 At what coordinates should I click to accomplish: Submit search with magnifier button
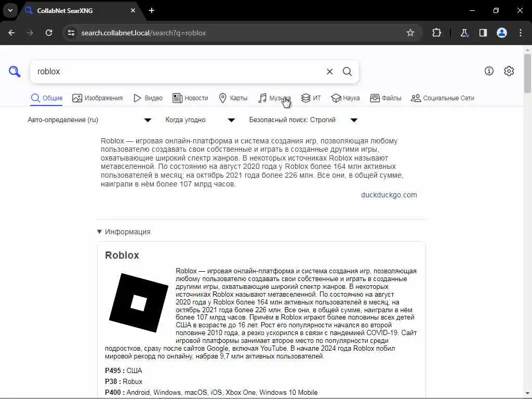[x=347, y=72]
